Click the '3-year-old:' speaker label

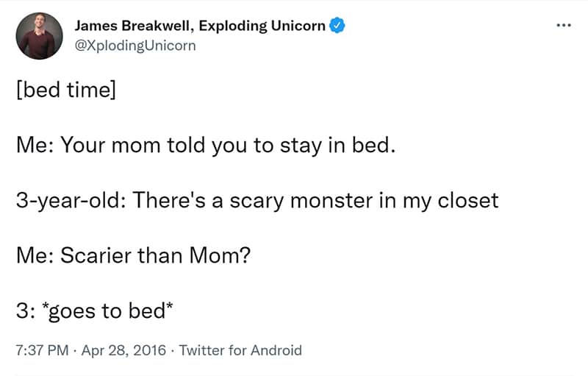coord(71,200)
